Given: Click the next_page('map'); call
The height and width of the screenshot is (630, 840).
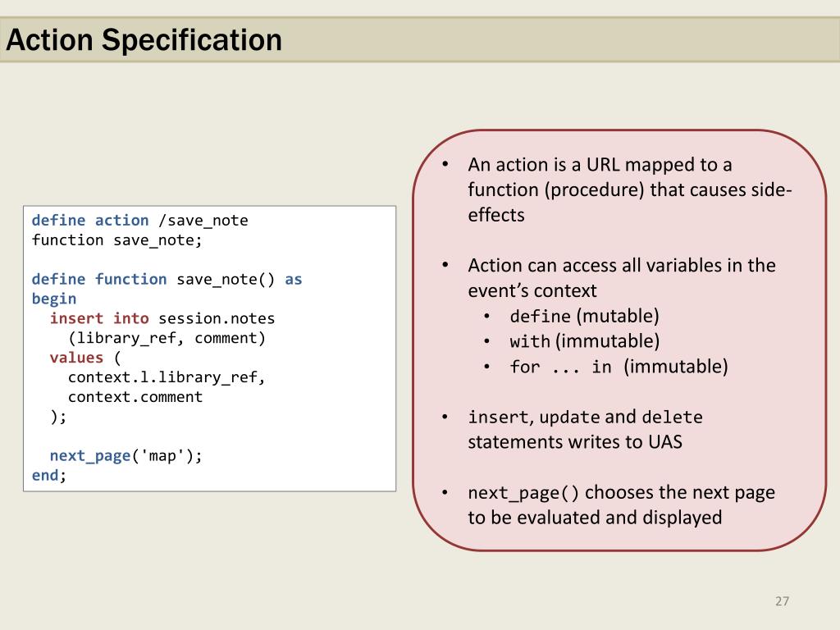Looking at the screenshot, I should click(x=126, y=456).
